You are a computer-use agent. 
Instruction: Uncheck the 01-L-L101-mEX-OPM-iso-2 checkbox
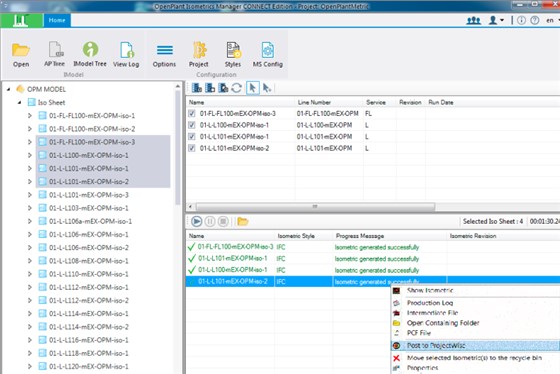coord(192,148)
